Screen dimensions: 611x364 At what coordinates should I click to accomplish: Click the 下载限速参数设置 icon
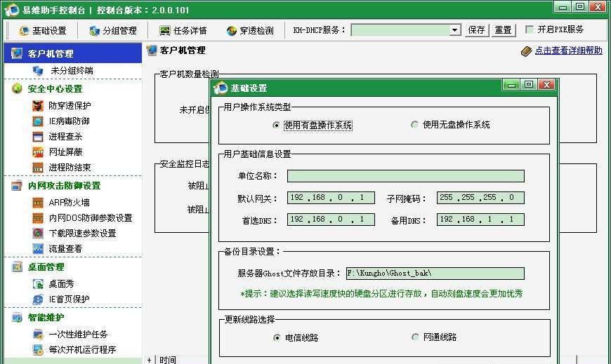coord(38,233)
